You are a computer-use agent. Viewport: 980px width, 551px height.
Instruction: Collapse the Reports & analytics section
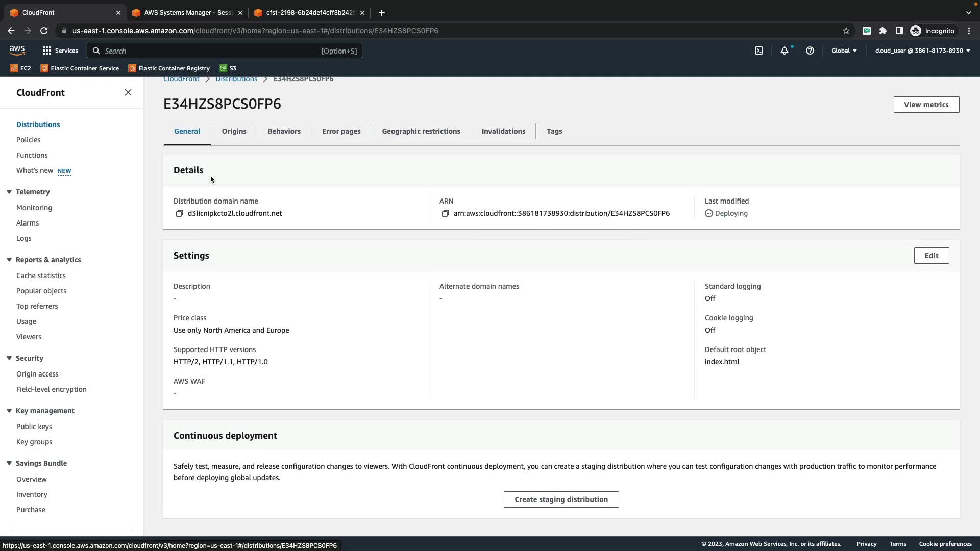point(9,260)
